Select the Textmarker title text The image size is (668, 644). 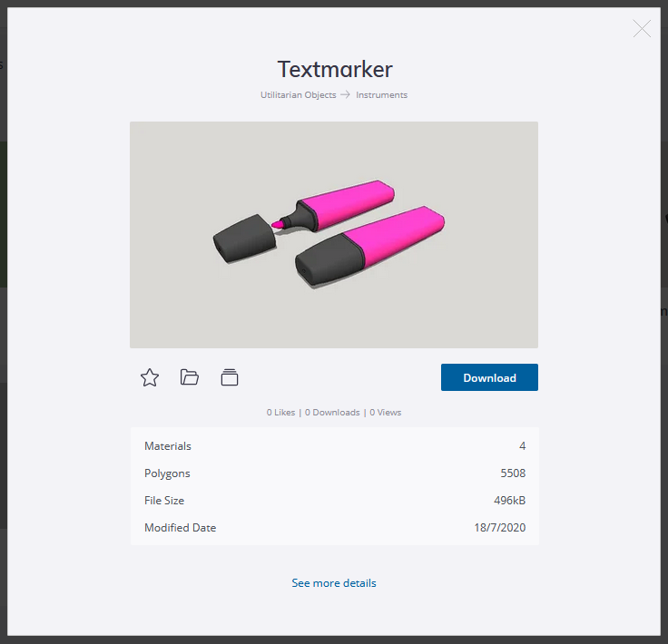click(x=335, y=69)
